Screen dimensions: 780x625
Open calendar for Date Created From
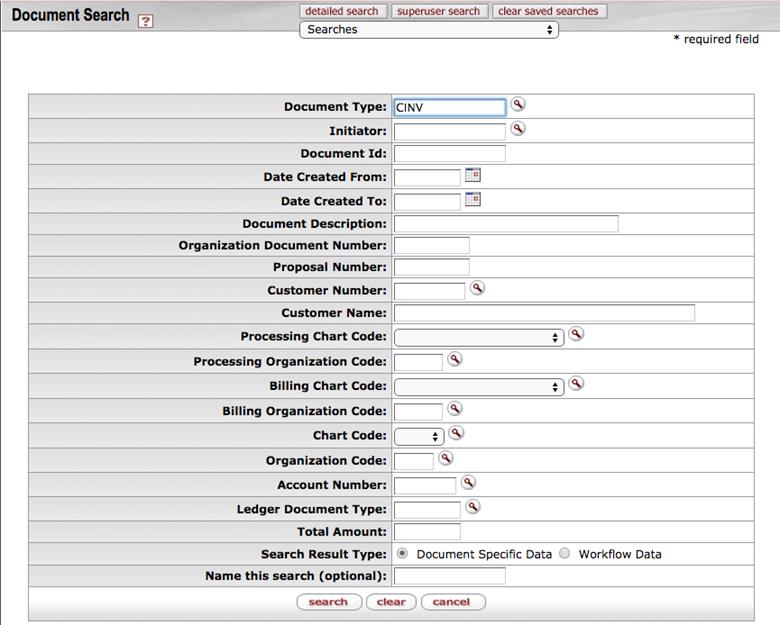(x=473, y=175)
